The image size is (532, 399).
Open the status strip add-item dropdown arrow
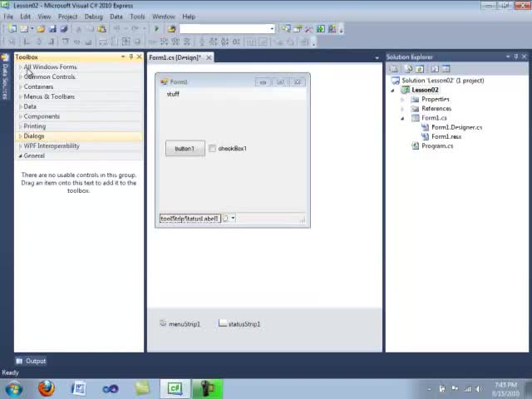[233, 218]
